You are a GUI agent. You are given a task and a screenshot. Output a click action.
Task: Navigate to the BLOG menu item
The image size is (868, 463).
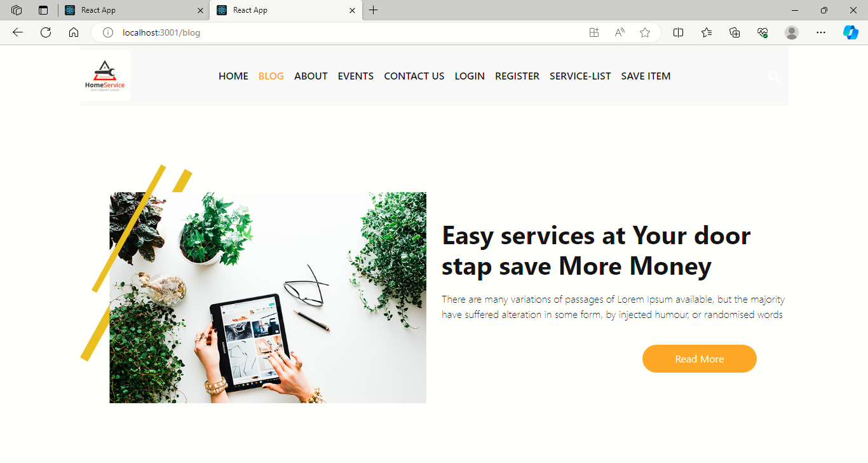tap(271, 76)
